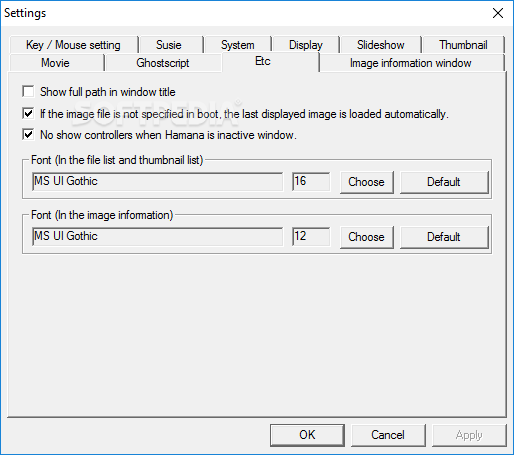
Task: Click the file list font name field
Action: 158,182
